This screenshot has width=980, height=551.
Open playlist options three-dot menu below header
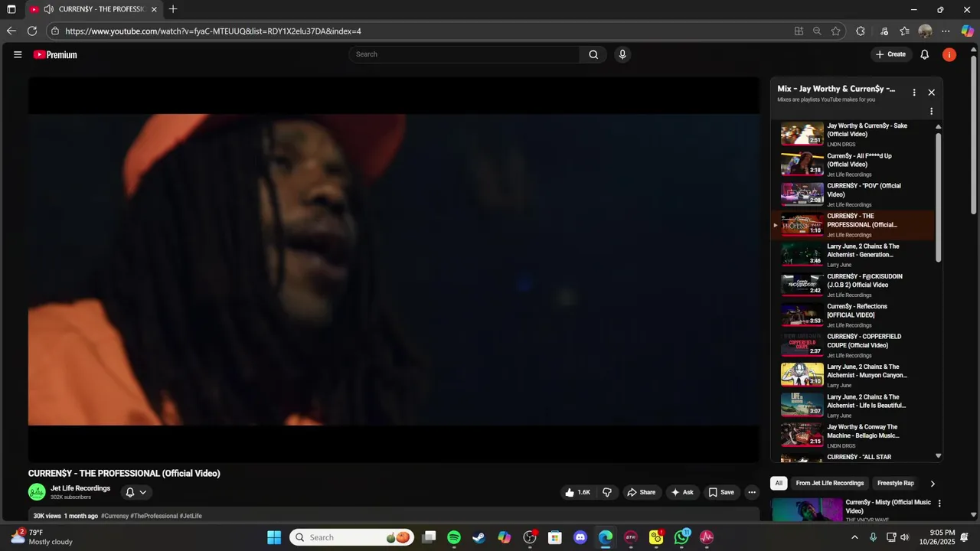click(x=931, y=111)
